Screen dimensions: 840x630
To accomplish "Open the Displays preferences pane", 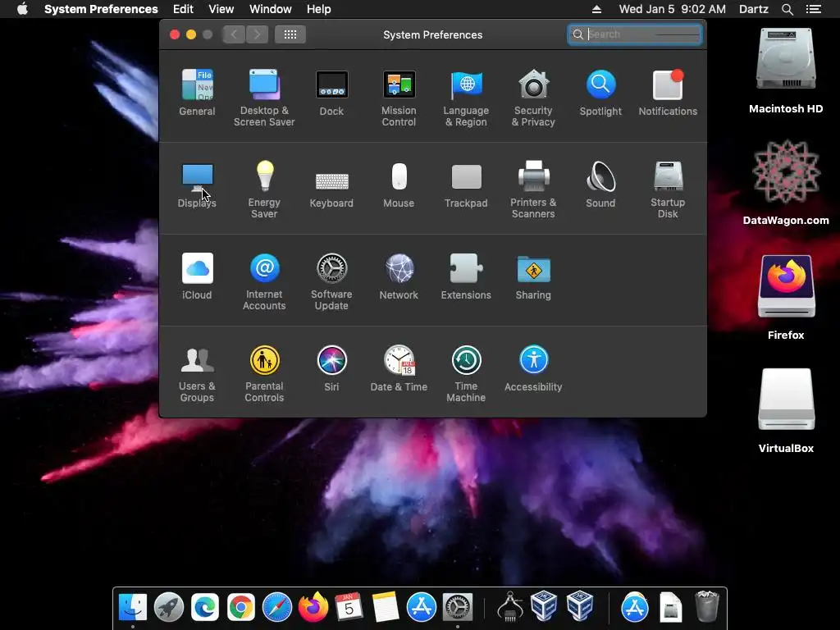I will point(197,185).
